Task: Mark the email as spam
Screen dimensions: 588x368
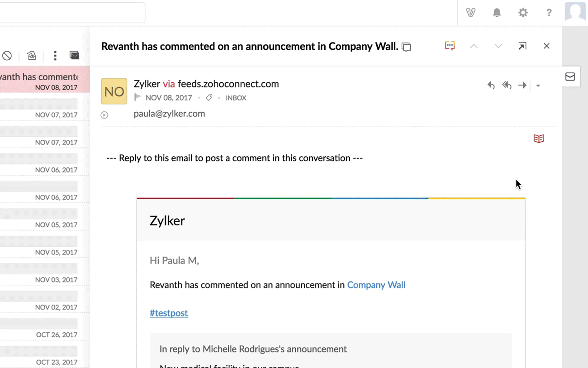Action: tap(7, 55)
